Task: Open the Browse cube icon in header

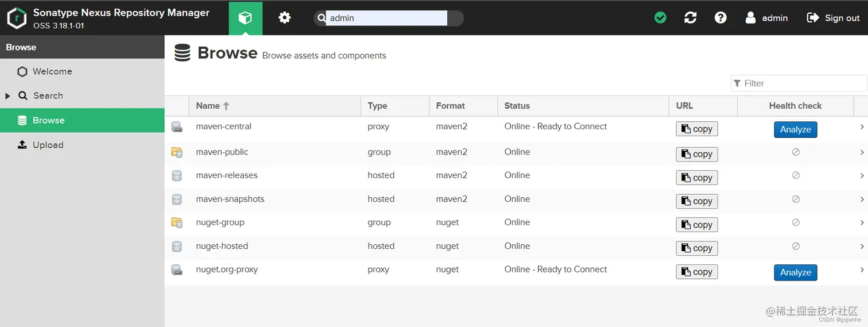Action: pos(245,18)
